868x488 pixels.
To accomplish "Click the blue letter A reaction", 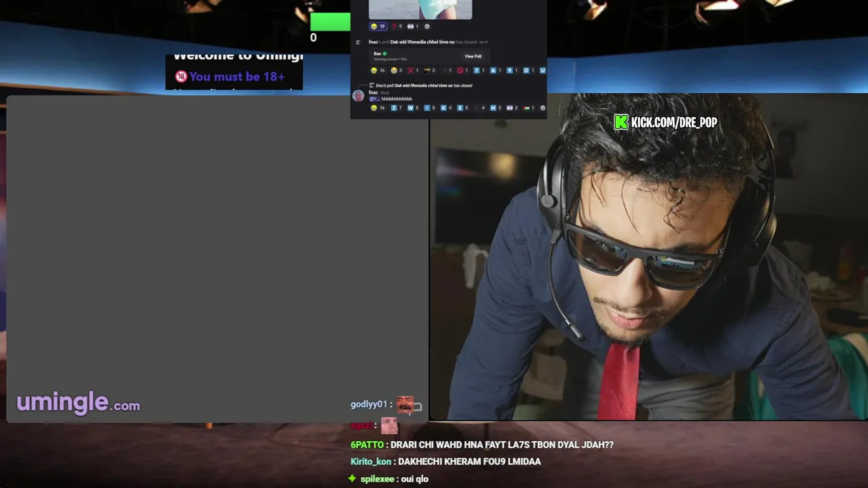I will click(x=496, y=70).
